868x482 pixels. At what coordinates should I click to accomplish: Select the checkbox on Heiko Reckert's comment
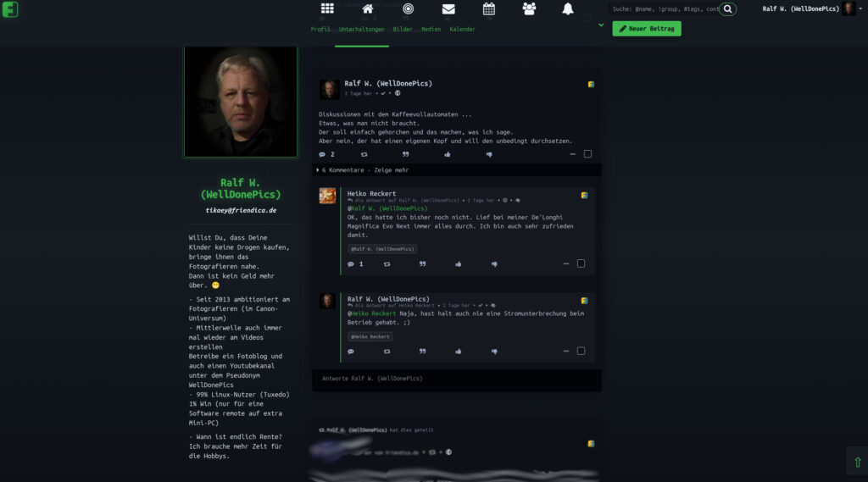581,263
